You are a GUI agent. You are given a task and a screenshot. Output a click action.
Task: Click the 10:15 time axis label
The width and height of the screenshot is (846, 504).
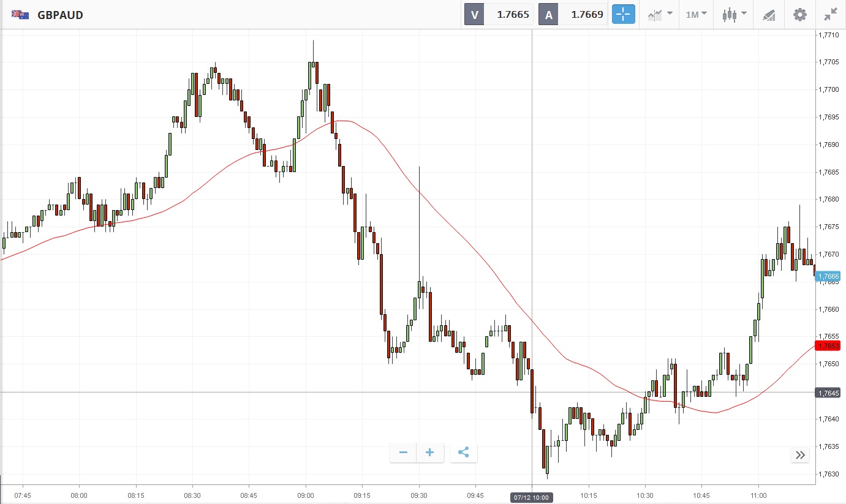tap(589, 496)
